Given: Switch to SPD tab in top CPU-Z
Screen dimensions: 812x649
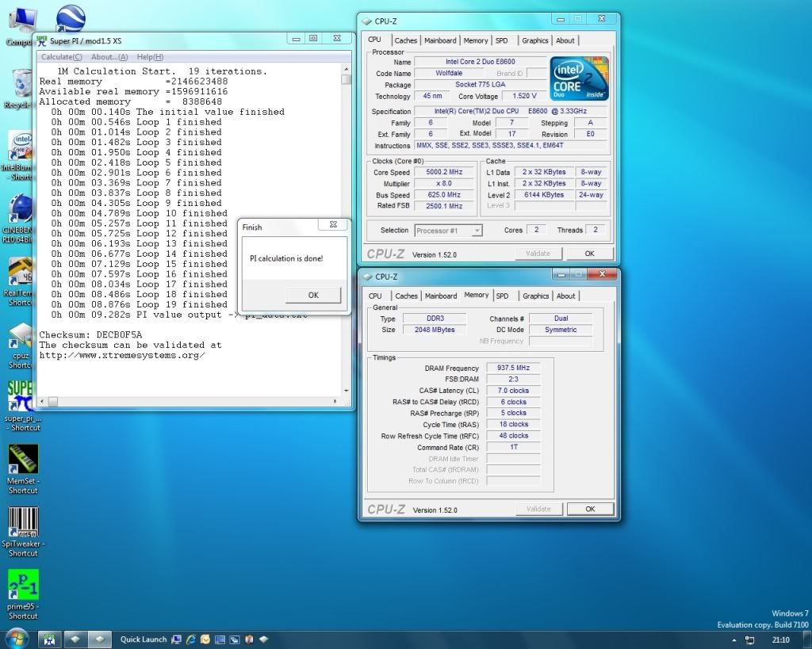Looking at the screenshot, I should point(501,40).
